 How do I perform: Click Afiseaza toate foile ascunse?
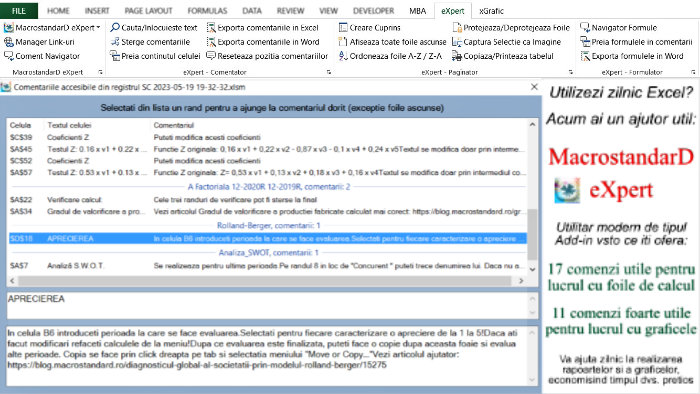[x=392, y=42]
